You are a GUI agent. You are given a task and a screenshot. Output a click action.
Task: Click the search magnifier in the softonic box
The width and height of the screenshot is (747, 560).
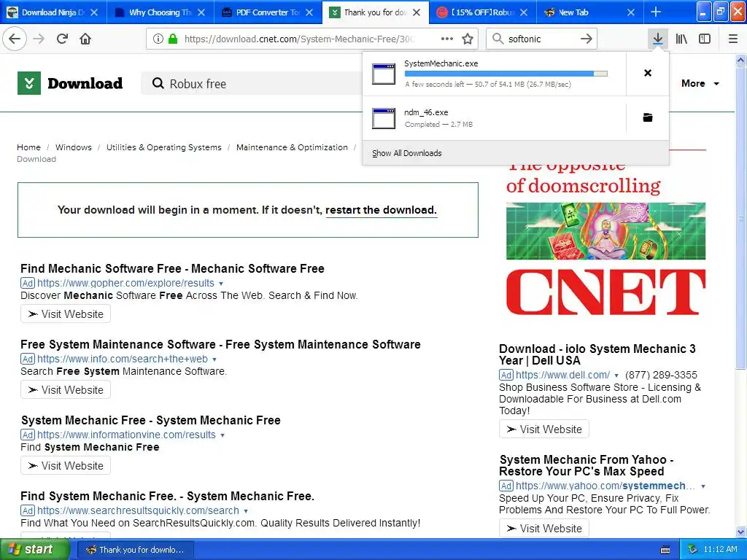498,39
